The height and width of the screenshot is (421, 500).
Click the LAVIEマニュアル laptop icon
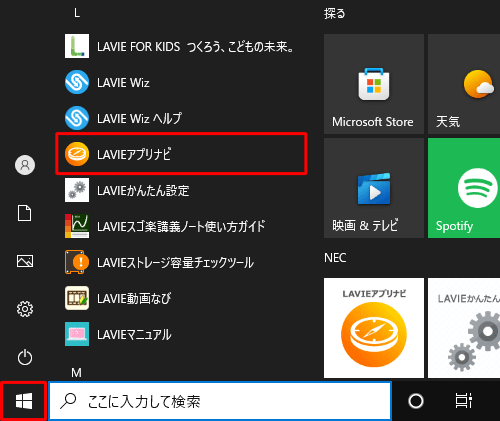[77, 334]
